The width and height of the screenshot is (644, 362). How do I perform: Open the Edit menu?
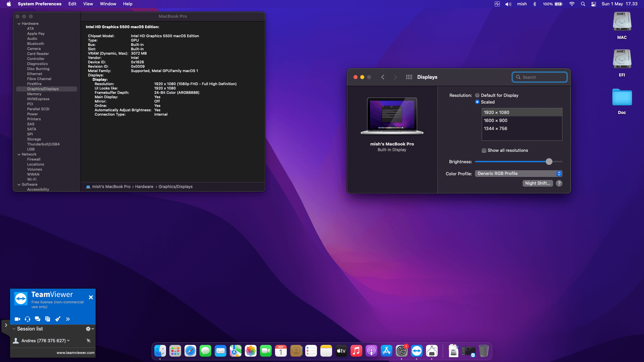point(72,4)
